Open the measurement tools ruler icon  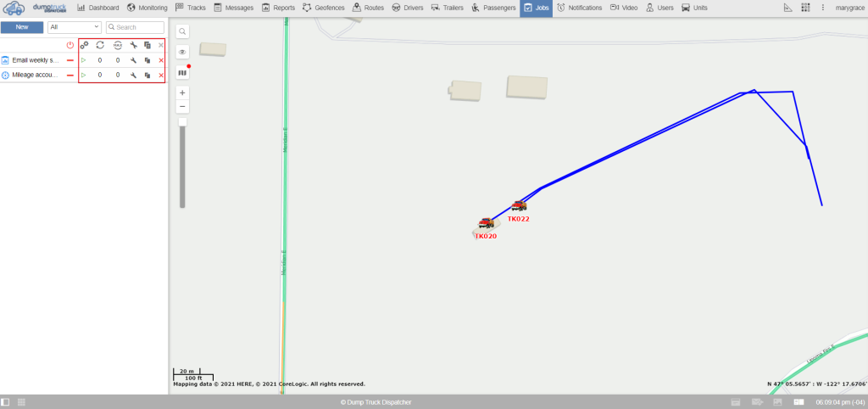tap(788, 8)
